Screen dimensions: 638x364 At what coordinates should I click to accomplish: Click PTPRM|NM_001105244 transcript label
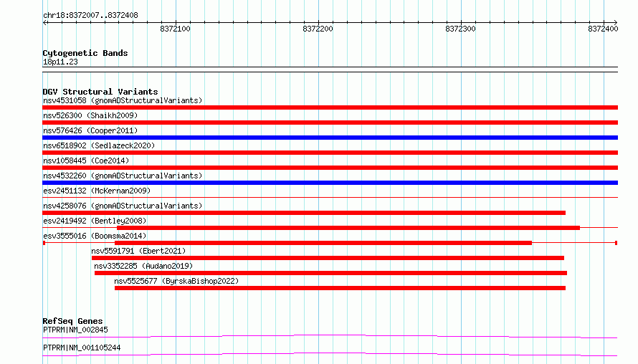[82, 348]
